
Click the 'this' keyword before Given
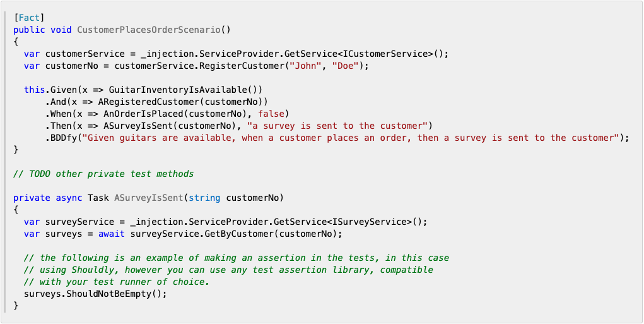click(x=34, y=90)
